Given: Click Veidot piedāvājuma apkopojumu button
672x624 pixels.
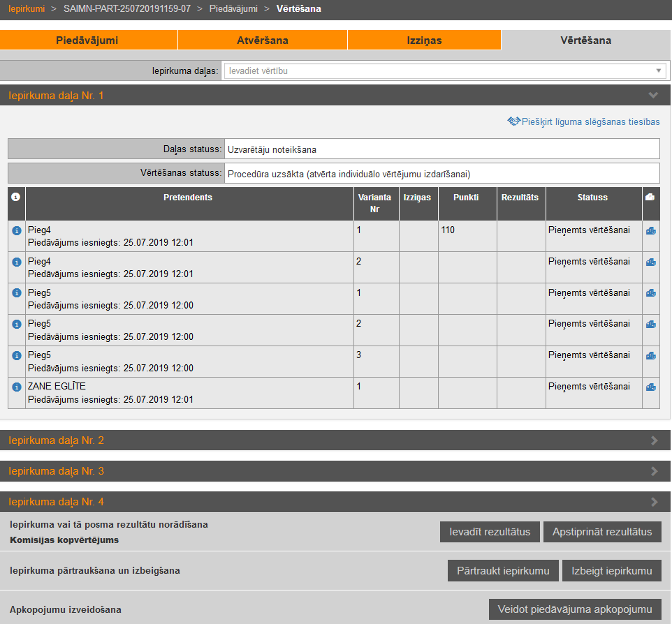Looking at the screenshot, I should (575, 609).
